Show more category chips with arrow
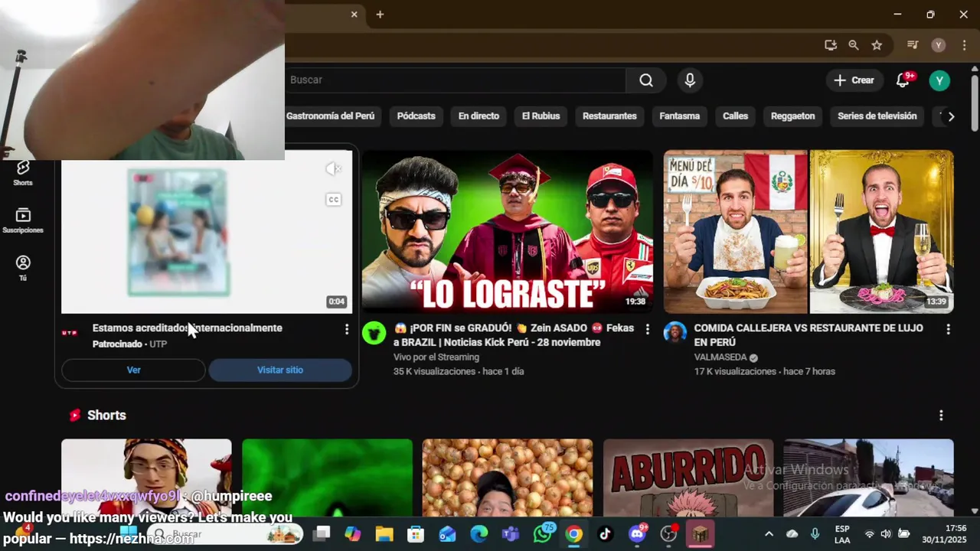The image size is (980, 551). [951, 116]
